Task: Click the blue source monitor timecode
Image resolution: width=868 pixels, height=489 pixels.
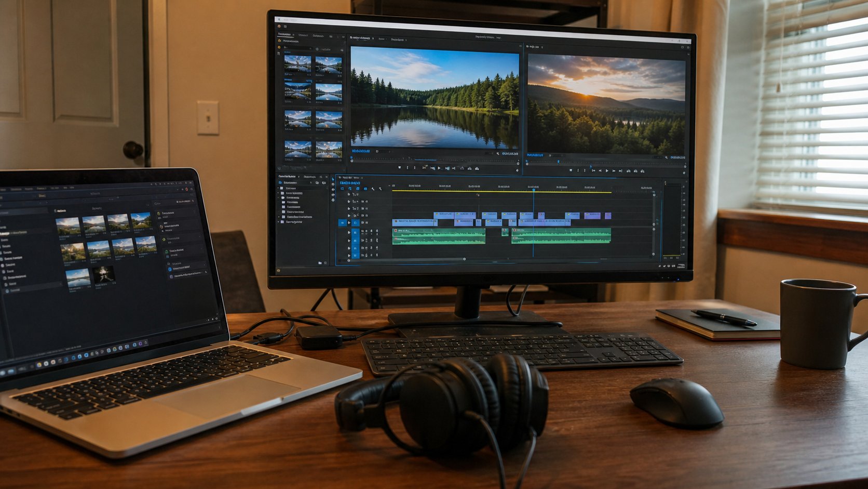Action: click(x=361, y=151)
